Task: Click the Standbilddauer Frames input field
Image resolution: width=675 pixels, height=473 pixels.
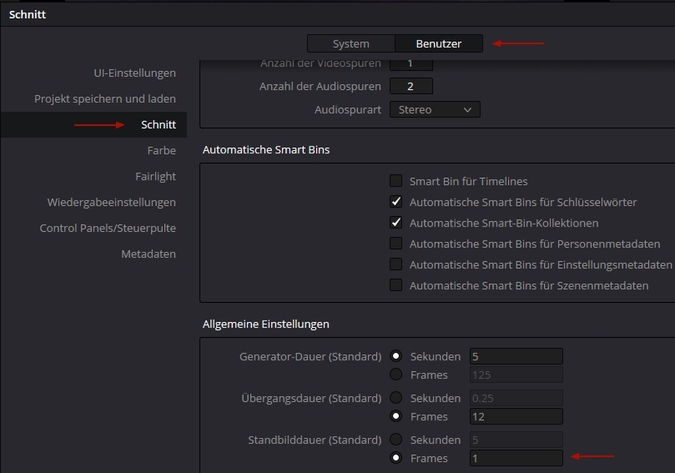Action: [x=515, y=458]
